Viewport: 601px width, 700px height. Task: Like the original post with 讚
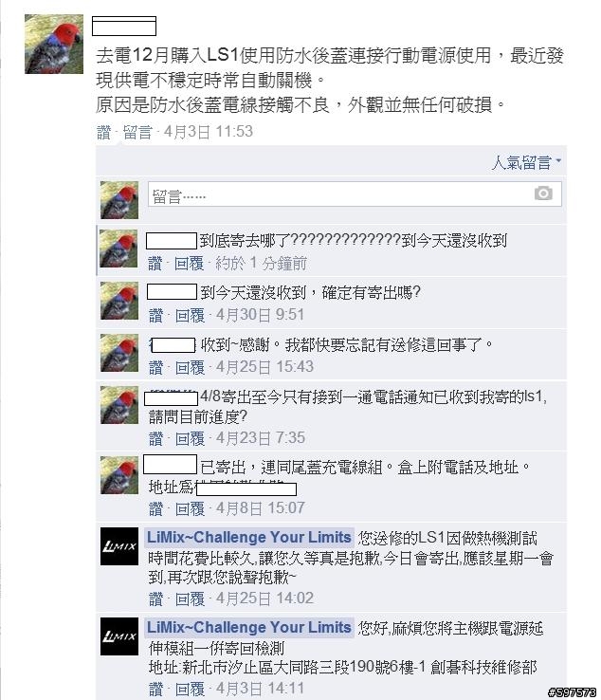pyautogui.click(x=103, y=132)
